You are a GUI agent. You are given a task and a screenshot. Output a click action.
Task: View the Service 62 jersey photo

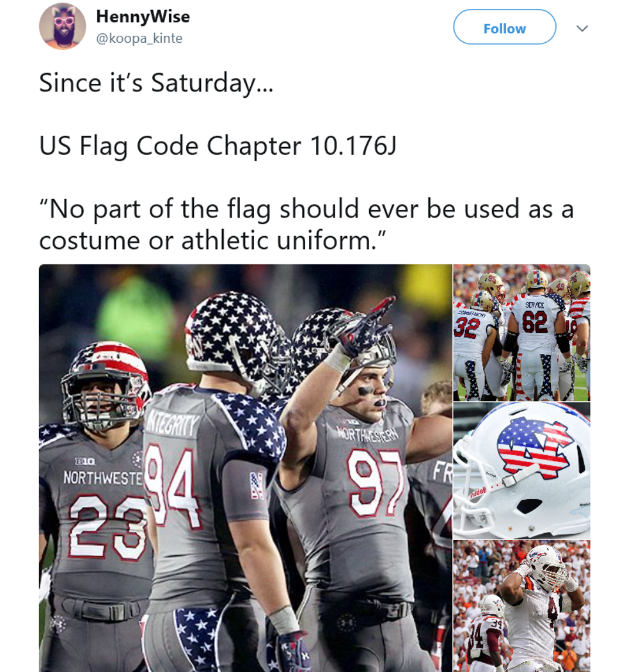(x=521, y=333)
